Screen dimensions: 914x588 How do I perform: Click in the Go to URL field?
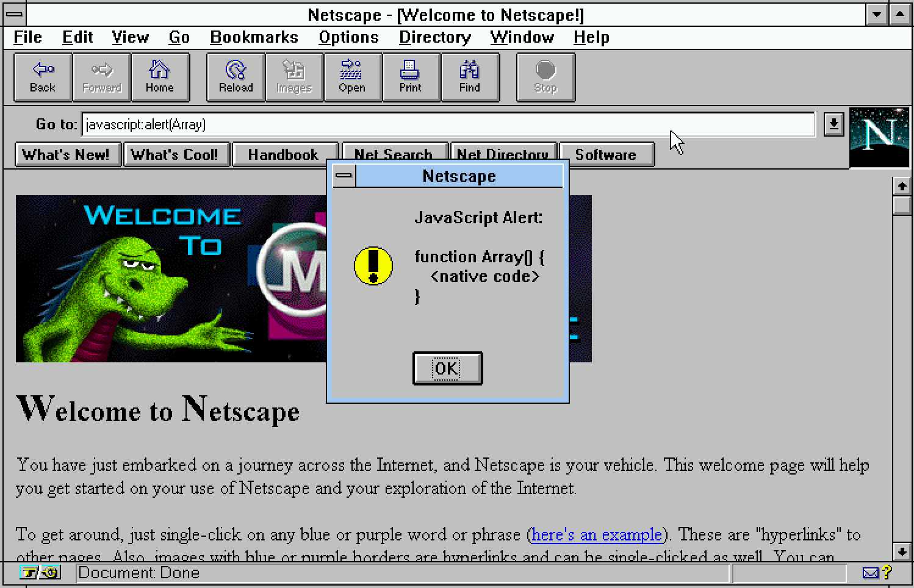448,124
